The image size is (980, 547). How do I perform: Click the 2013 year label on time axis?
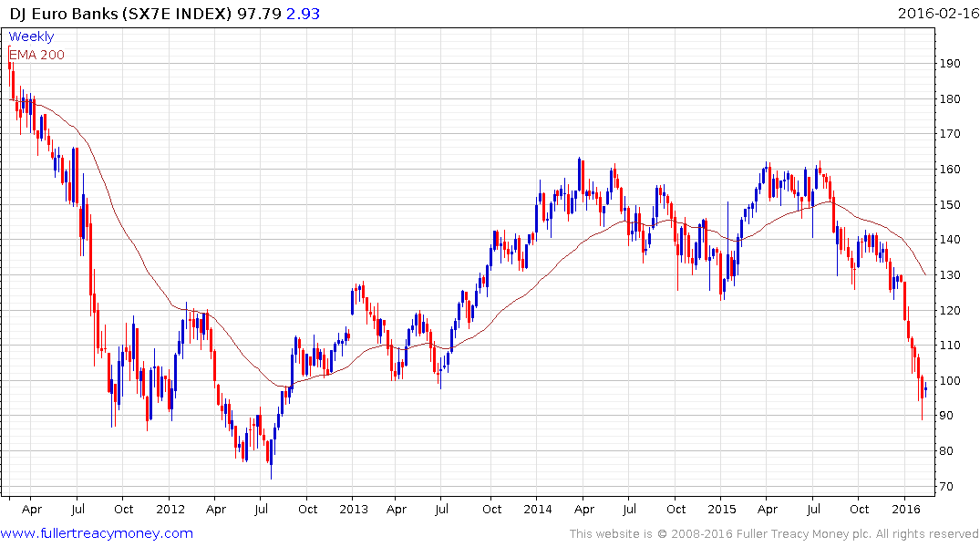353,509
